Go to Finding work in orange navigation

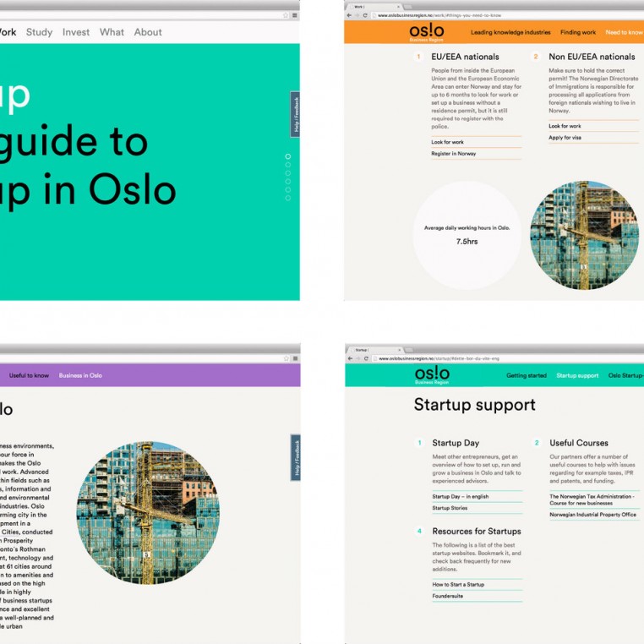(x=578, y=32)
